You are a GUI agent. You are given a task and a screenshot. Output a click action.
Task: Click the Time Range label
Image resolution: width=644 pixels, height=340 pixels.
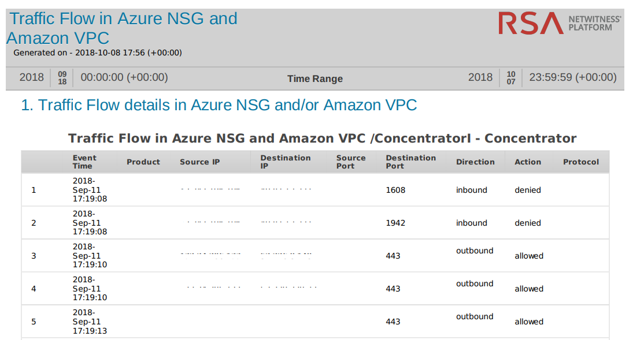(315, 79)
